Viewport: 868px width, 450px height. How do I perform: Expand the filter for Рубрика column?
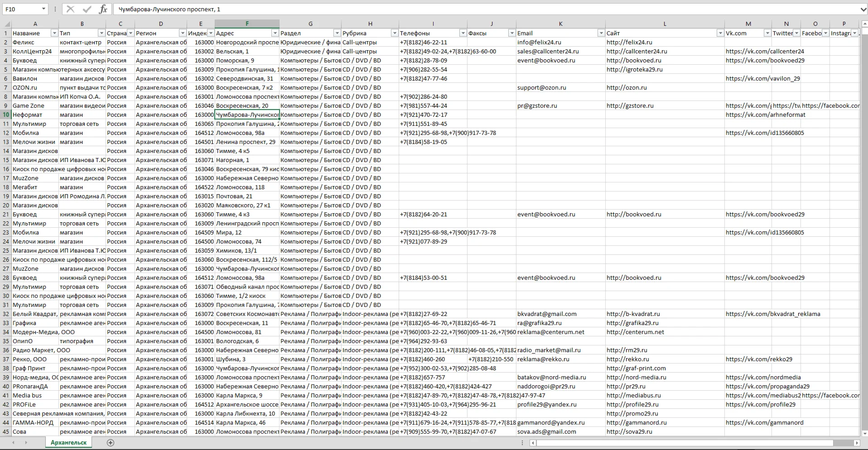click(394, 33)
